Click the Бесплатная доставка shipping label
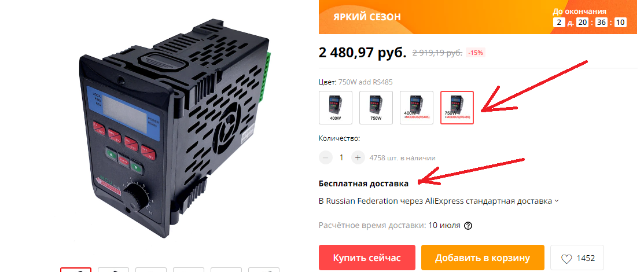Image resolution: width=644 pixels, height=272 pixels. click(363, 183)
